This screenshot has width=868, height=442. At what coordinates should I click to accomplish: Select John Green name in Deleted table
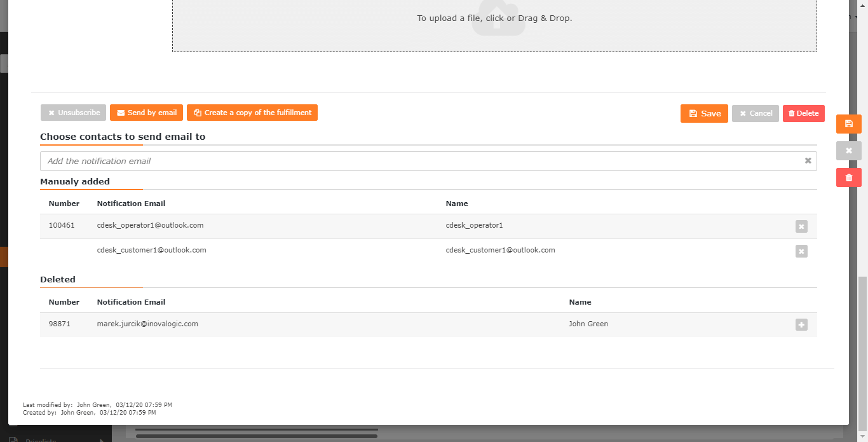pyautogui.click(x=588, y=324)
